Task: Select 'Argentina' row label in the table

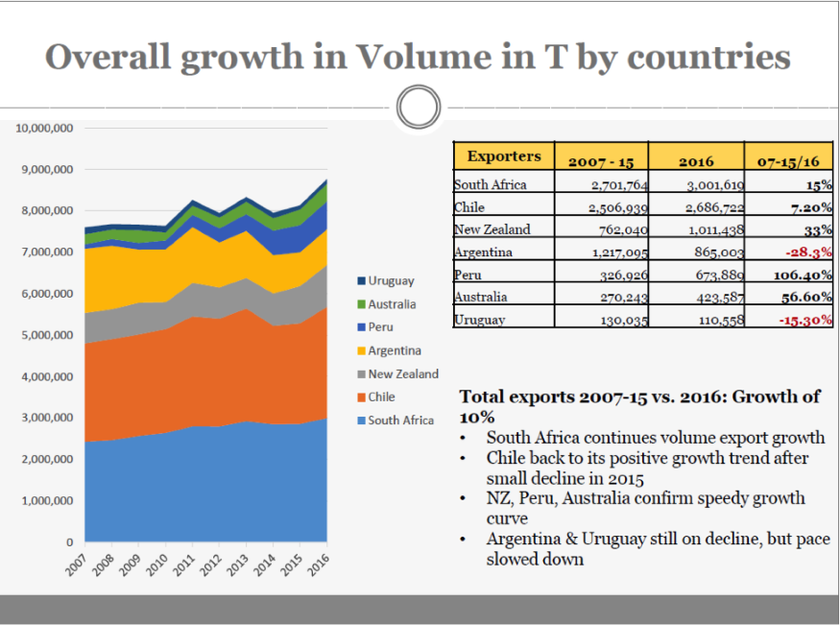Action: coord(483,252)
